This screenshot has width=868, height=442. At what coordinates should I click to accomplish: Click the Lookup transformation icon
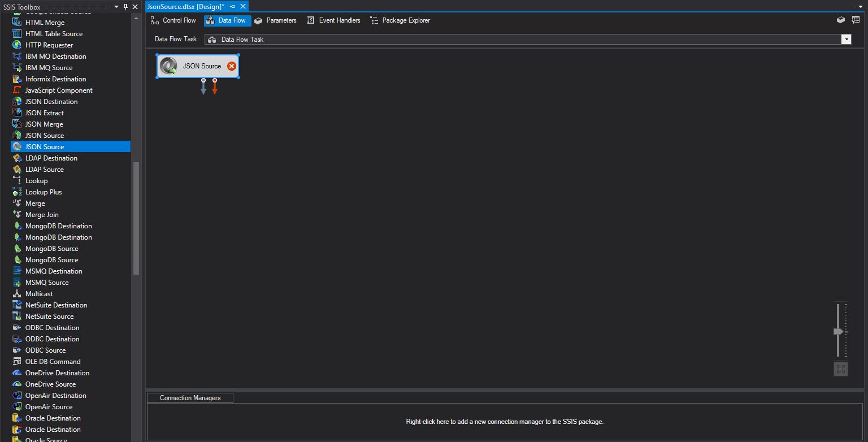pos(17,181)
